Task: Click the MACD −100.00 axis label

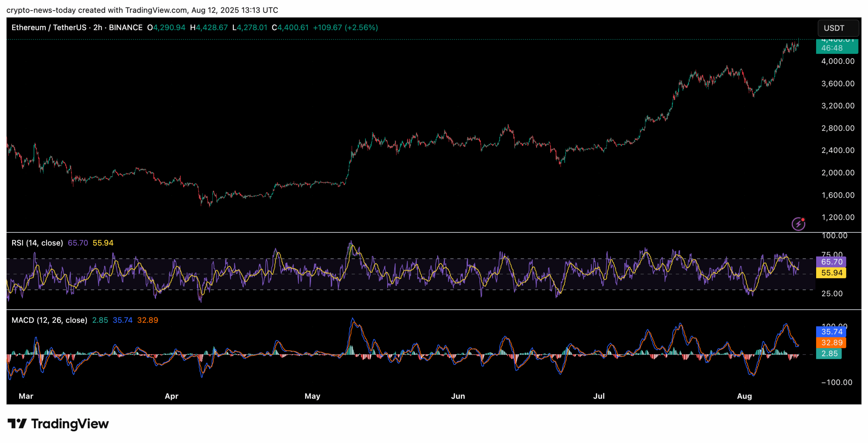Action: (836, 382)
